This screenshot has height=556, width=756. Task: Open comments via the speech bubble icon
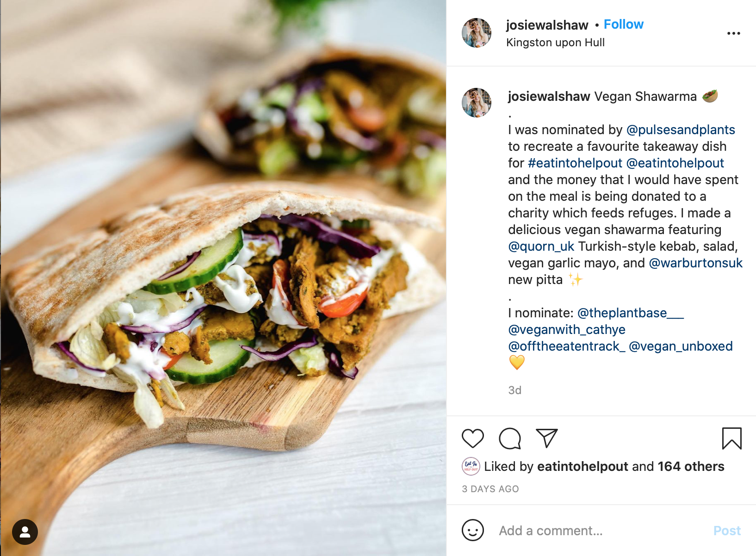[x=510, y=438]
